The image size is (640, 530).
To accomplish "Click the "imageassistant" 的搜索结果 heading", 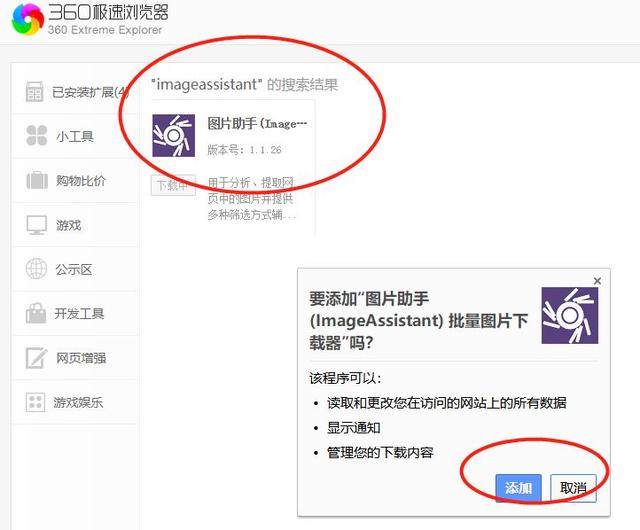I will click(x=244, y=85).
